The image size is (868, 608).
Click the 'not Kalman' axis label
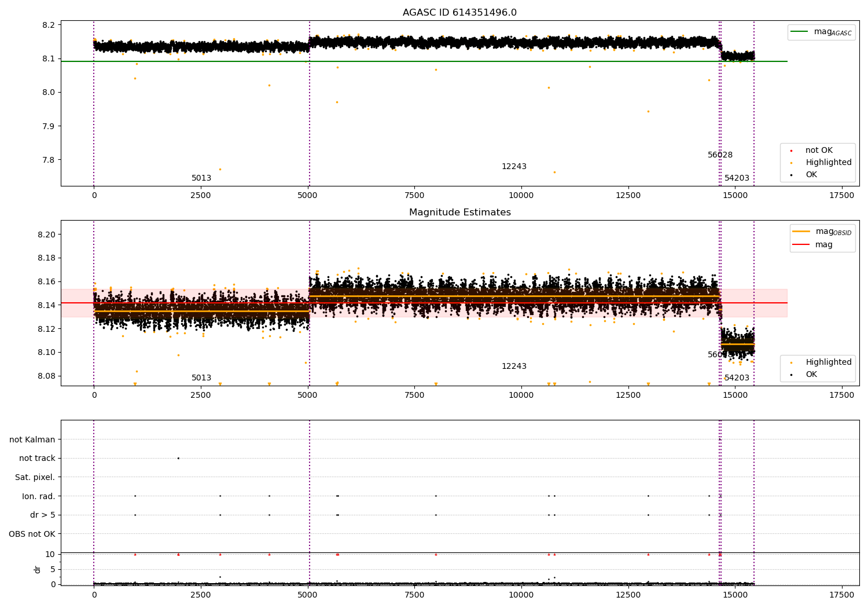(x=32, y=439)
